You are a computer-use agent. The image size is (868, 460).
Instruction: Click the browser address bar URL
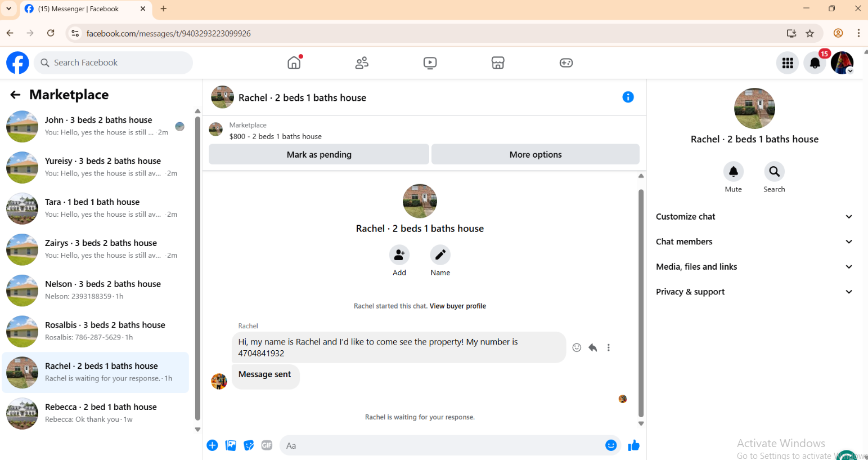tap(169, 33)
